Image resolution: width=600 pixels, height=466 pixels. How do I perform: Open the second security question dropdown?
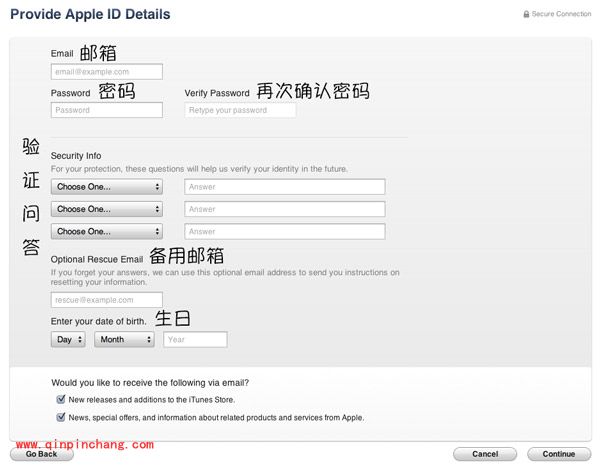pyautogui.click(x=107, y=209)
